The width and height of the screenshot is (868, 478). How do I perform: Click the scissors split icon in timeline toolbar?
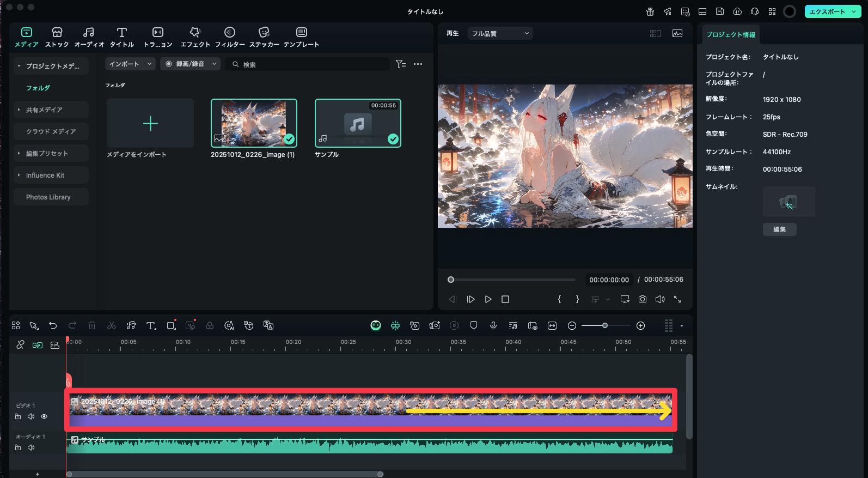112,325
